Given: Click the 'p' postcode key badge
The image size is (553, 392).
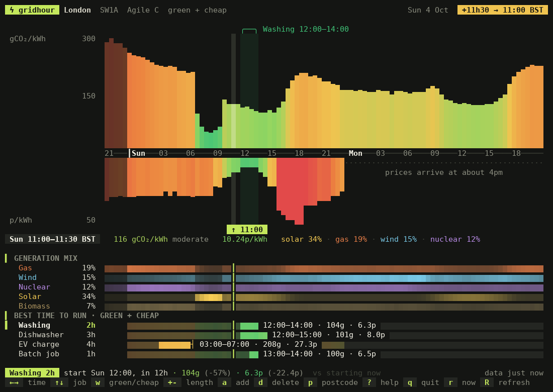Looking at the screenshot, I should point(310,382).
